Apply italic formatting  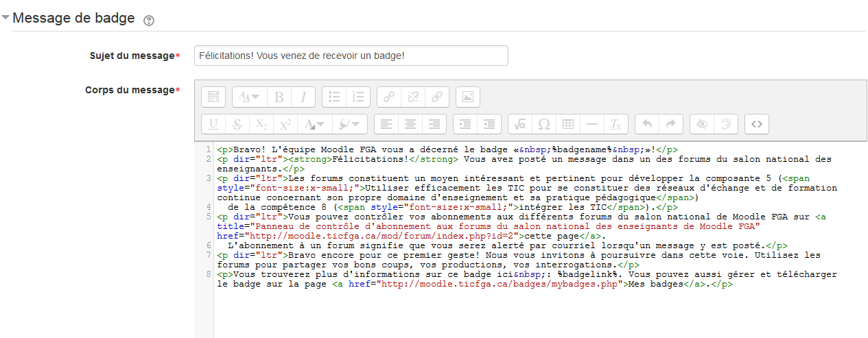pyautogui.click(x=303, y=97)
